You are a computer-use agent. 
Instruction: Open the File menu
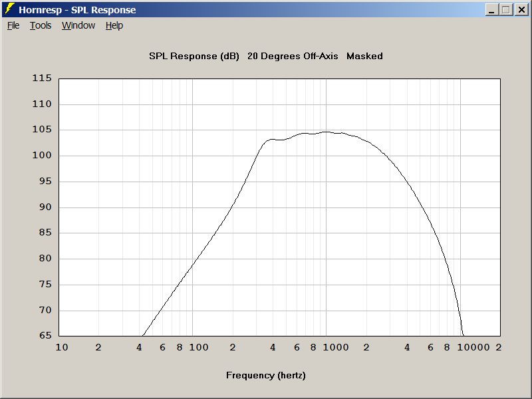point(13,25)
